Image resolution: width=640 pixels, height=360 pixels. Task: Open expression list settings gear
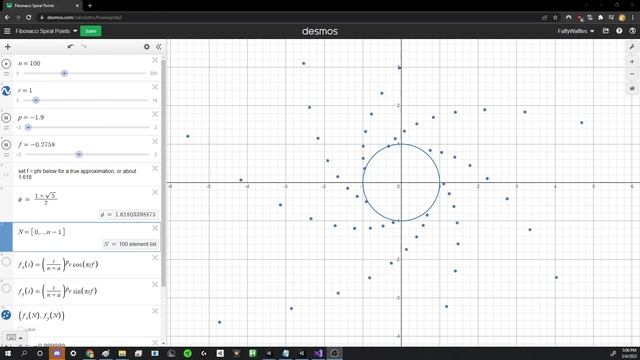(x=147, y=47)
